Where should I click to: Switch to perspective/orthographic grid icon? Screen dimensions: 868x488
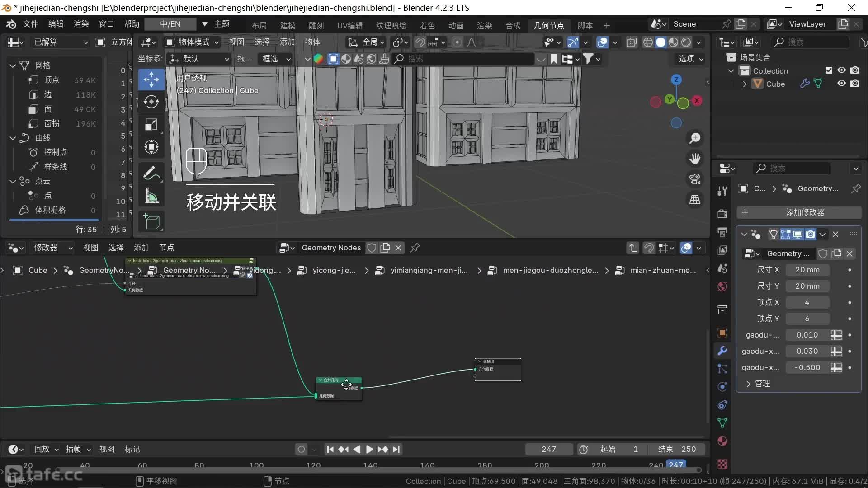pos(695,200)
